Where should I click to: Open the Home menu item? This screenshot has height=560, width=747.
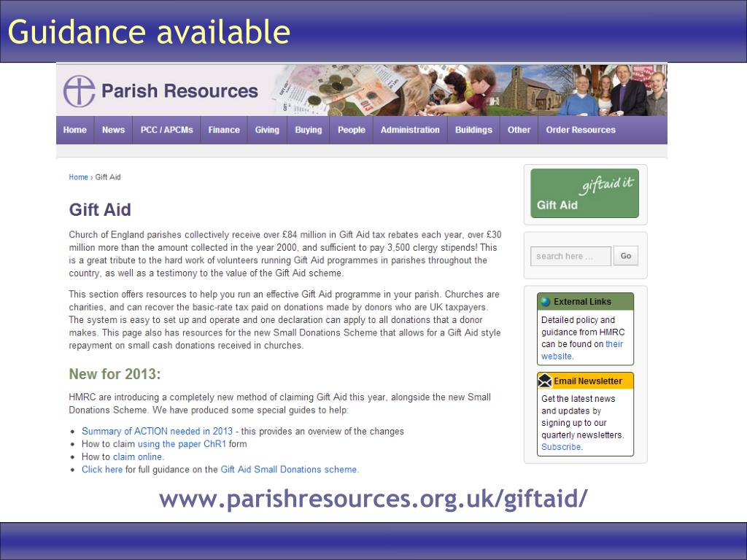(75, 130)
